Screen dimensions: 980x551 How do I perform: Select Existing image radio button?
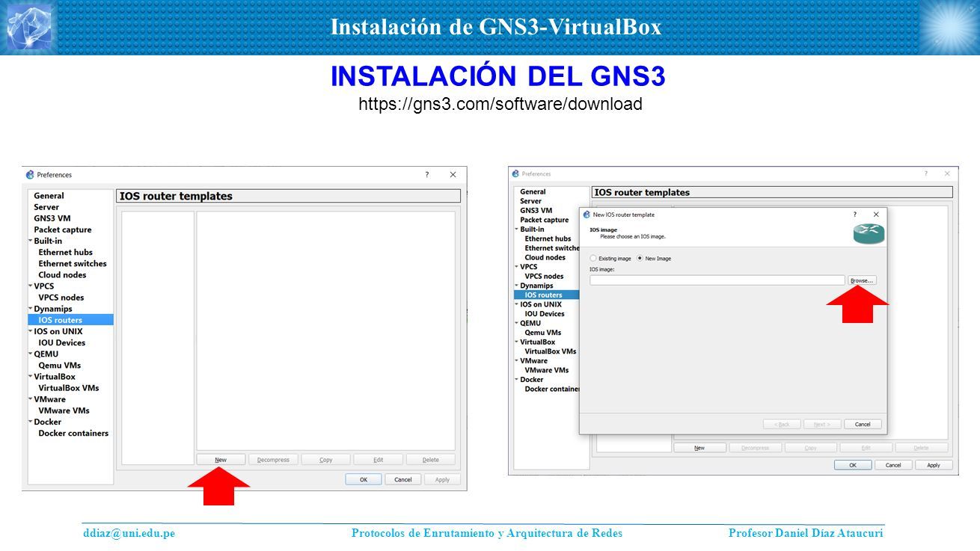[593, 259]
